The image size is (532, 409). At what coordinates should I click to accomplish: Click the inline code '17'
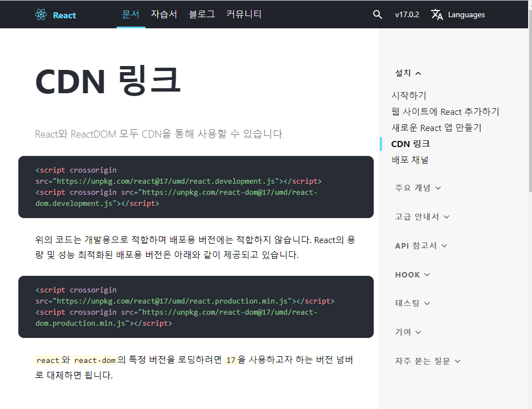pyautogui.click(x=230, y=360)
